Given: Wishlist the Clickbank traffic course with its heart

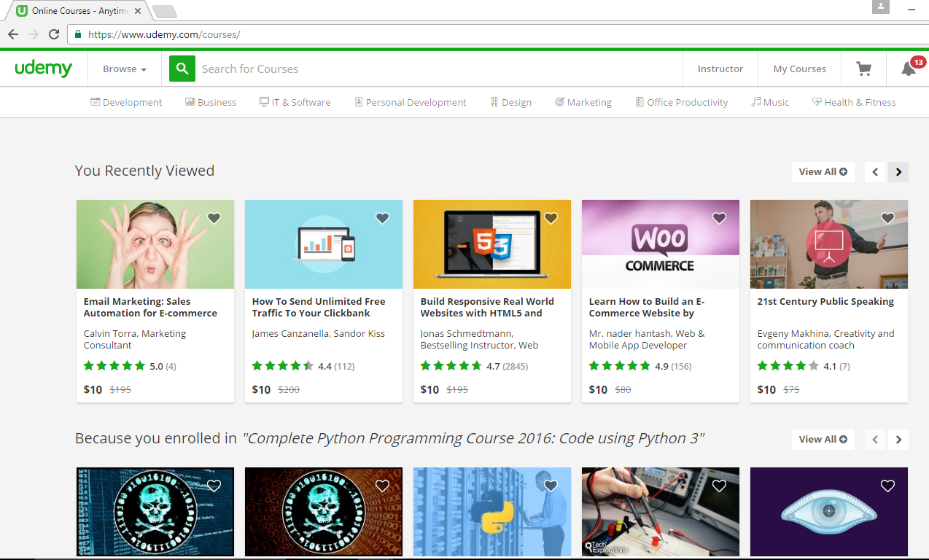Looking at the screenshot, I should coord(382,218).
